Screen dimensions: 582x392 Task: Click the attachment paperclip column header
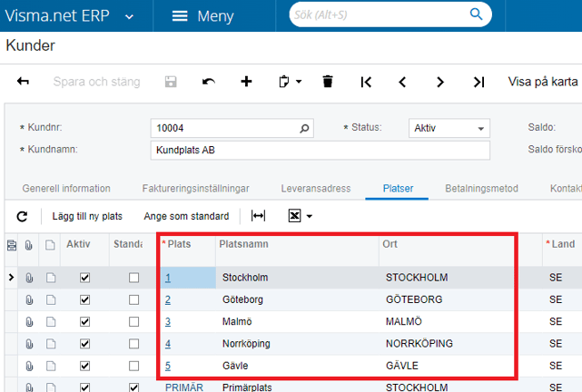click(x=28, y=245)
